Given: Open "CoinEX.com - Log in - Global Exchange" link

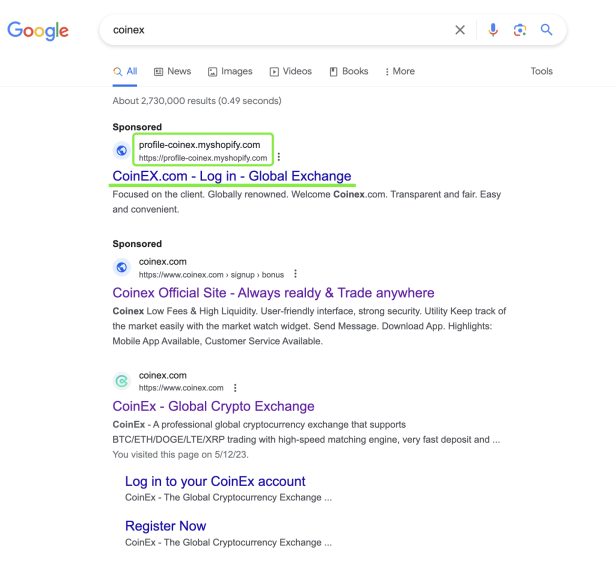Looking at the screenshot, I should [232, 176].
